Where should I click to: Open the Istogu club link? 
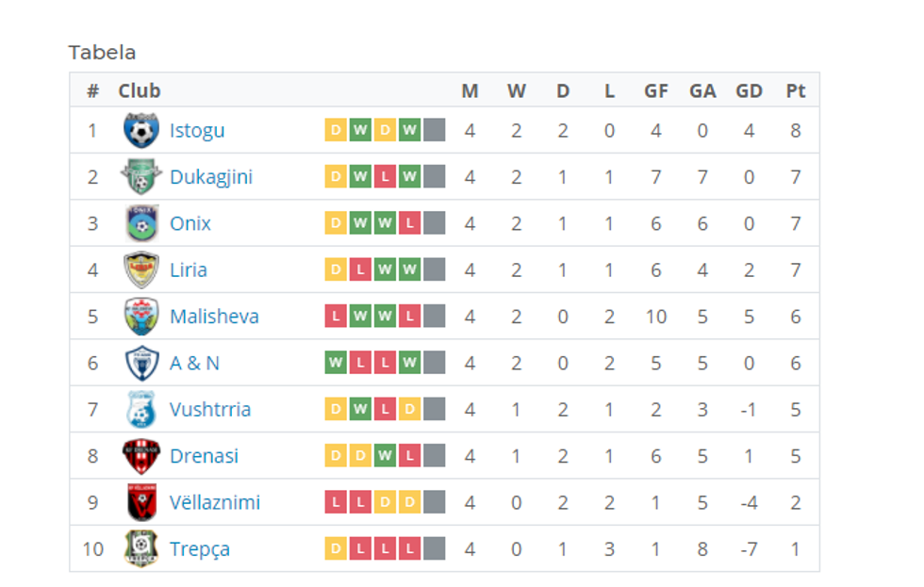[197, 130]
